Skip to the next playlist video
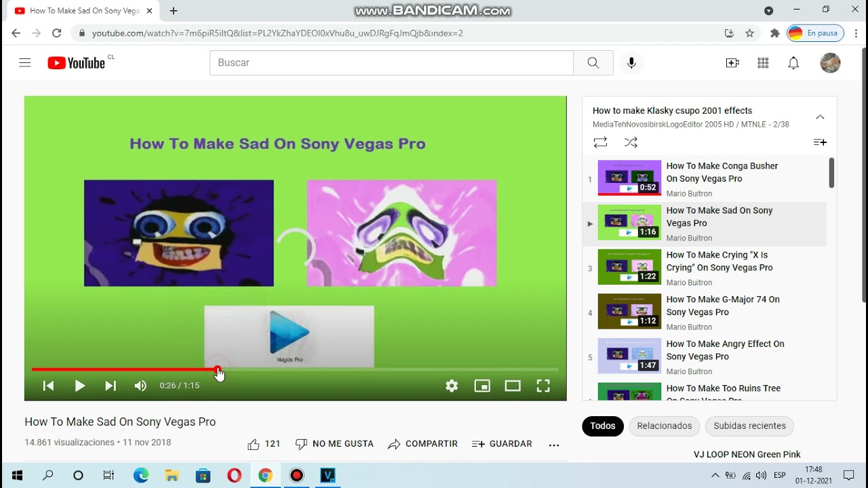The height and width of the screenshot is (488, 868). 111,386
